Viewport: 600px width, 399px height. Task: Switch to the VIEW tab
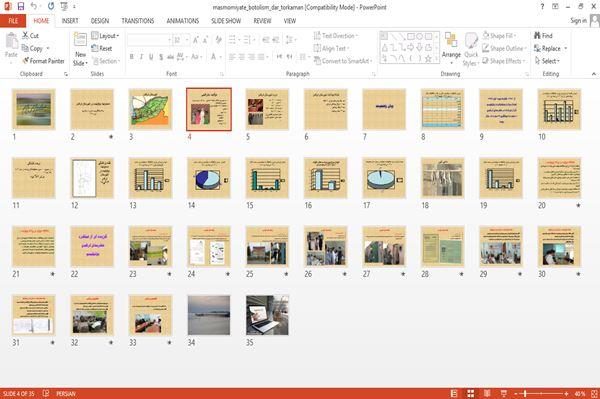click(290, 21)
